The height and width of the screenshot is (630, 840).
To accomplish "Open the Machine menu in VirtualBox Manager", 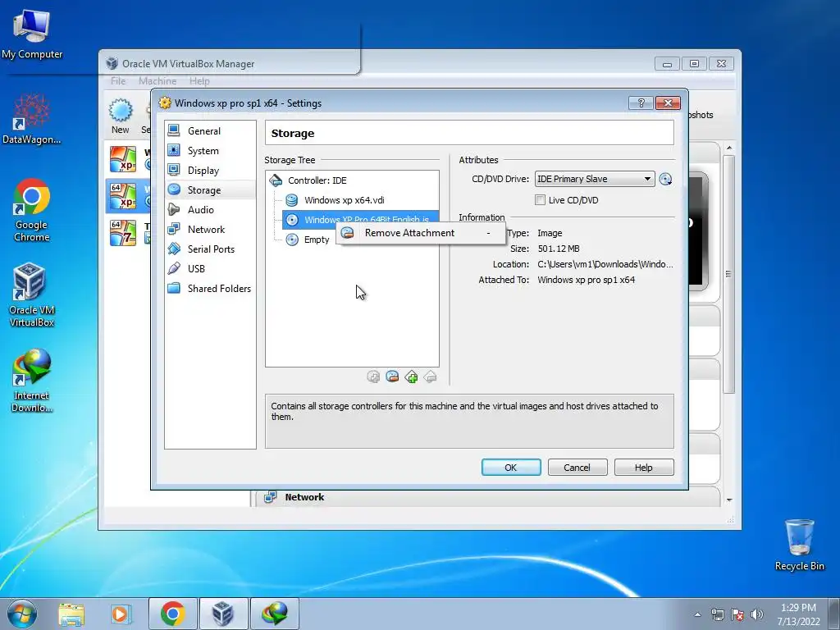I will (x=157, y=81).
